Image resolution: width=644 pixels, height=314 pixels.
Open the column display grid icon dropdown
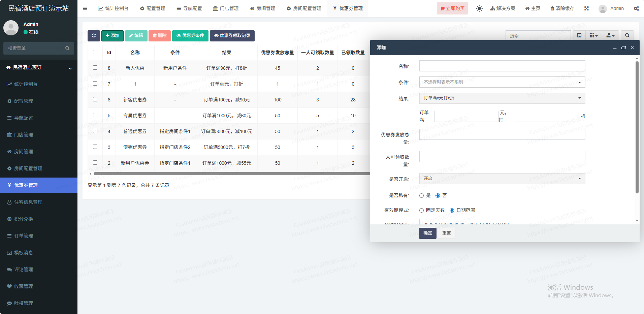pos(593,35)
